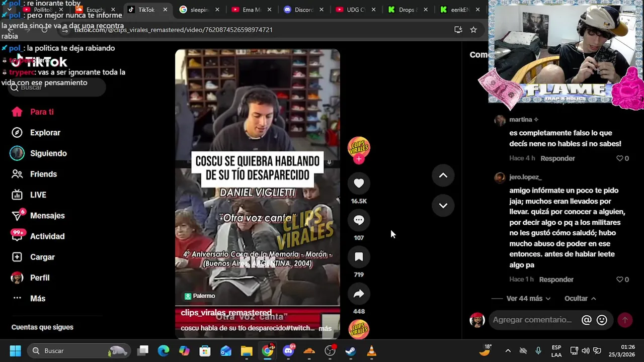Show hidden tray icons chevron
Viewport: 644px width, 362px height.
508,350
